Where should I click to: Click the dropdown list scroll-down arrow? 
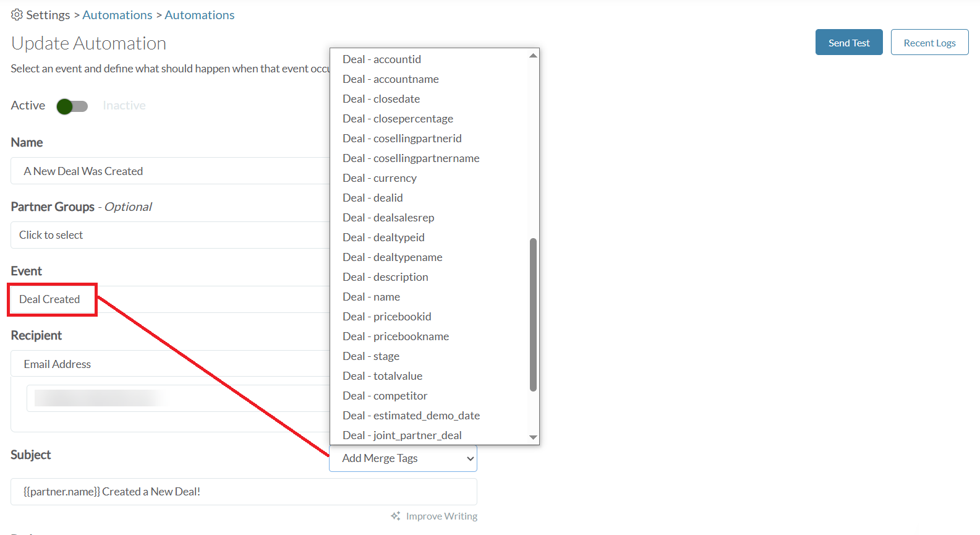point(533,437)
